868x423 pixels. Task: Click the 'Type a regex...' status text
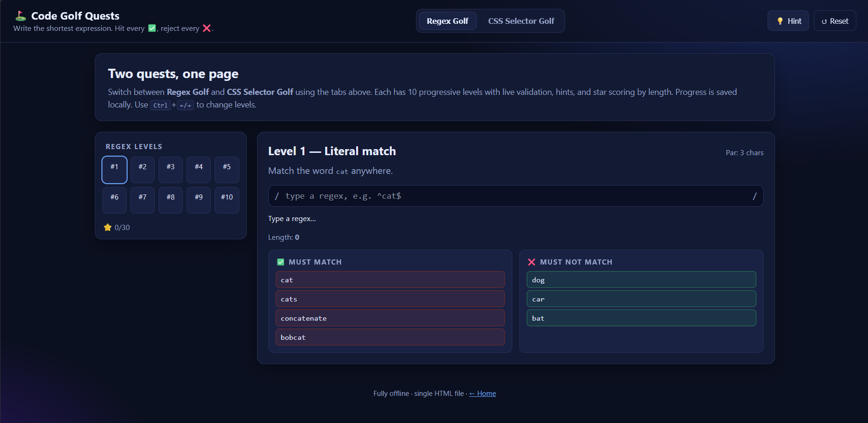coord(292,219)
